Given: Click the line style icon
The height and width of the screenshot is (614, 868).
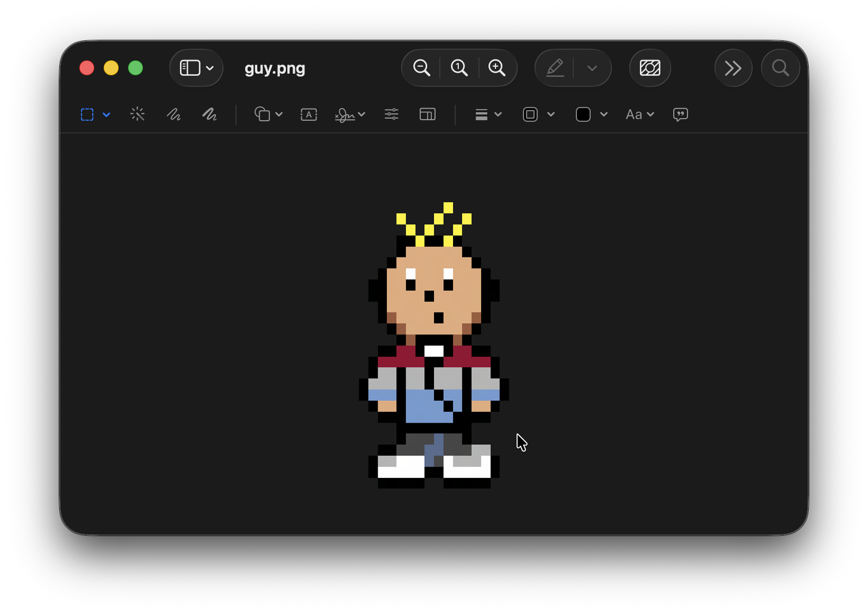Looking at the screenshot, I should tap(481, 114).
